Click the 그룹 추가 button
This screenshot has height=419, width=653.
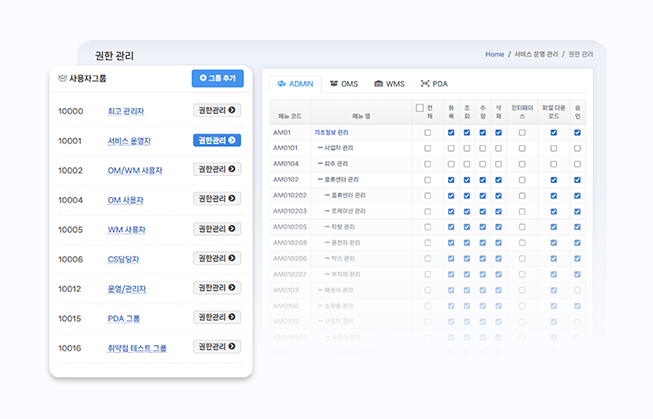(x=217, y=78)
